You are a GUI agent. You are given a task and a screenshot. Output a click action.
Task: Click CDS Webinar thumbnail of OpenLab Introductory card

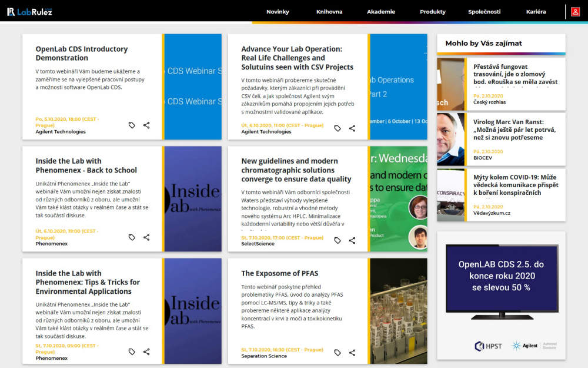193,87
